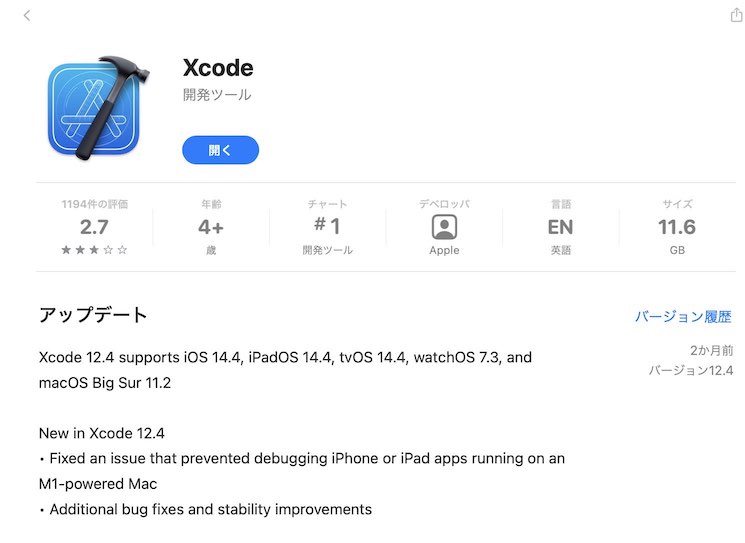745x543 pixels.
Task: Open バージョン履歴 version history link
Action: click(x=683, y=316)
